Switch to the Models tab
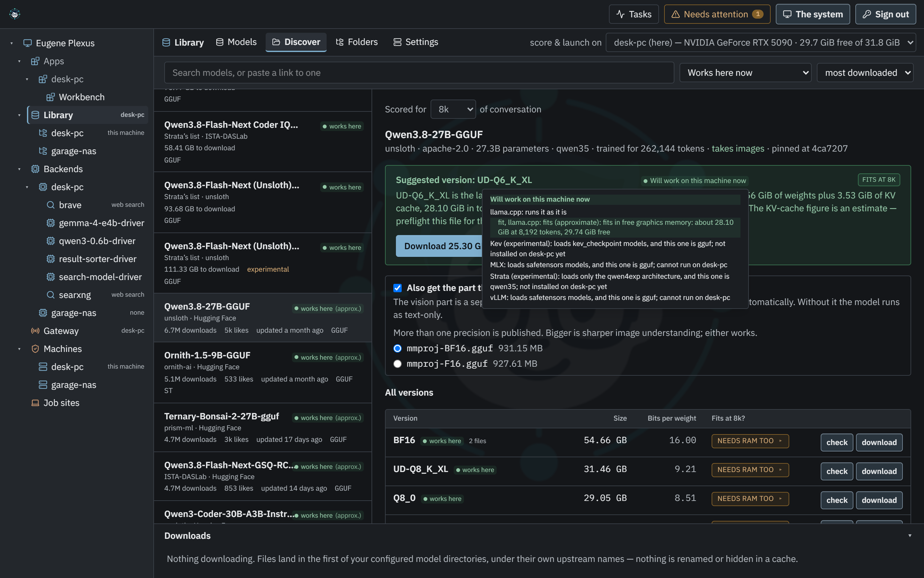 tap(236, 42)
